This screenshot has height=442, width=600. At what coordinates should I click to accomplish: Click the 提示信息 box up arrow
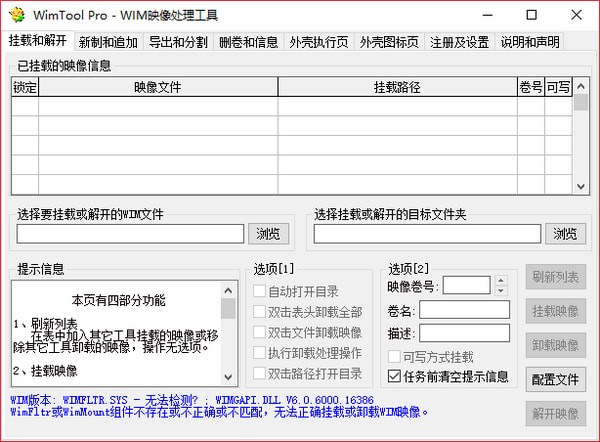pos(228,291)
